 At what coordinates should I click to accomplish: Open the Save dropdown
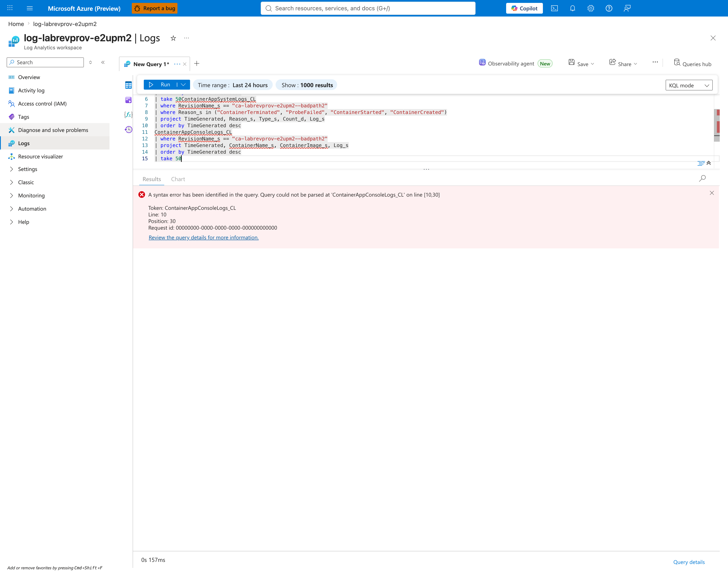pos(581,63)
